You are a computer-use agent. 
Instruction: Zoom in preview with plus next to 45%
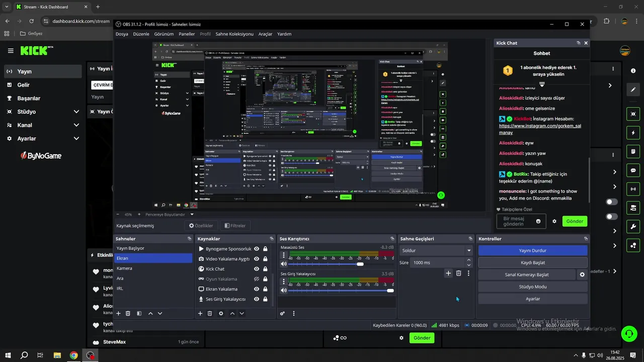139,214
